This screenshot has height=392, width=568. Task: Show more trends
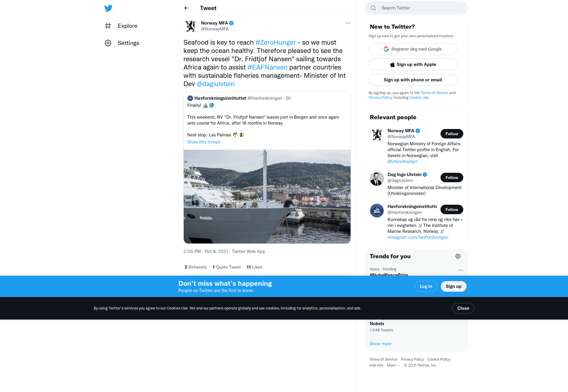point(380,344)
